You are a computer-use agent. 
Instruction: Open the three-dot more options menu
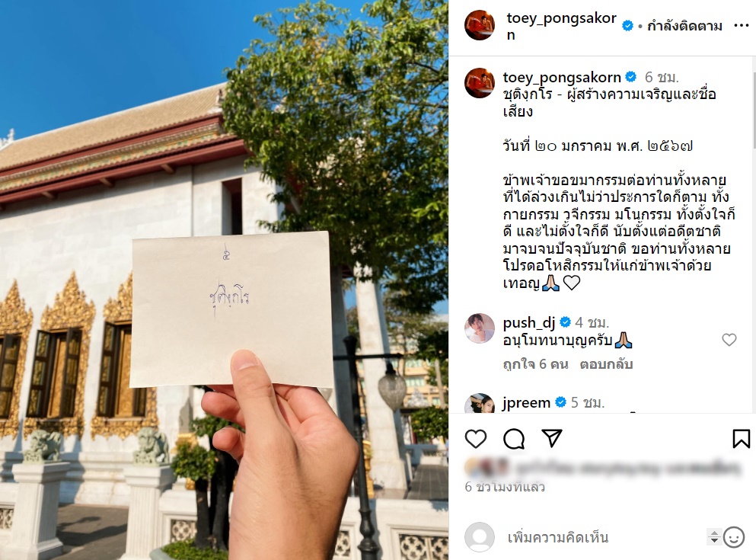point(741,26)
